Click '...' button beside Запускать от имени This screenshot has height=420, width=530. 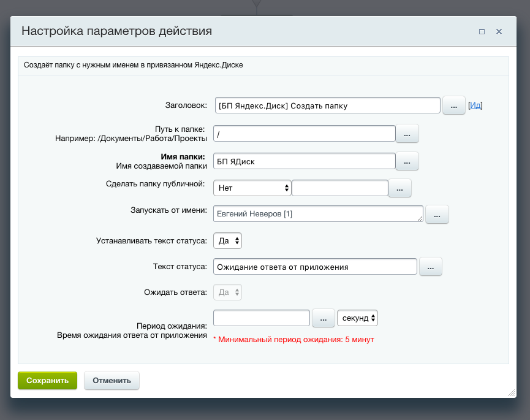437,214
